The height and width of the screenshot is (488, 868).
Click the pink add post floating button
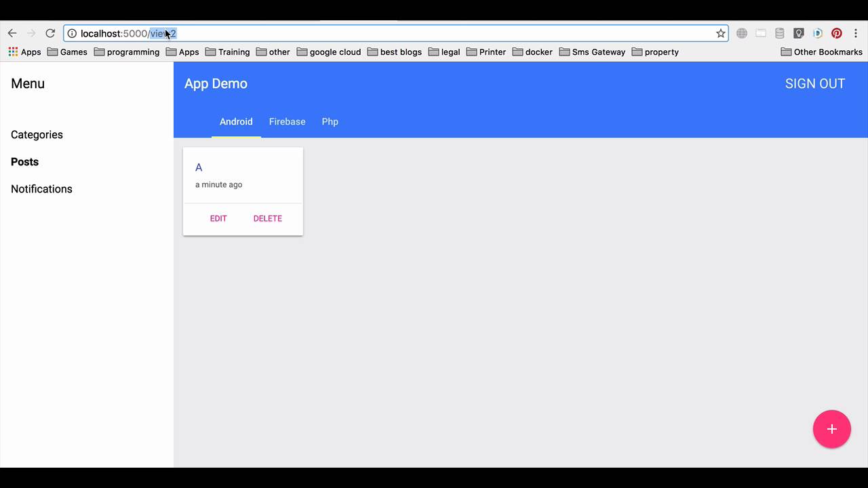point(832,429)
